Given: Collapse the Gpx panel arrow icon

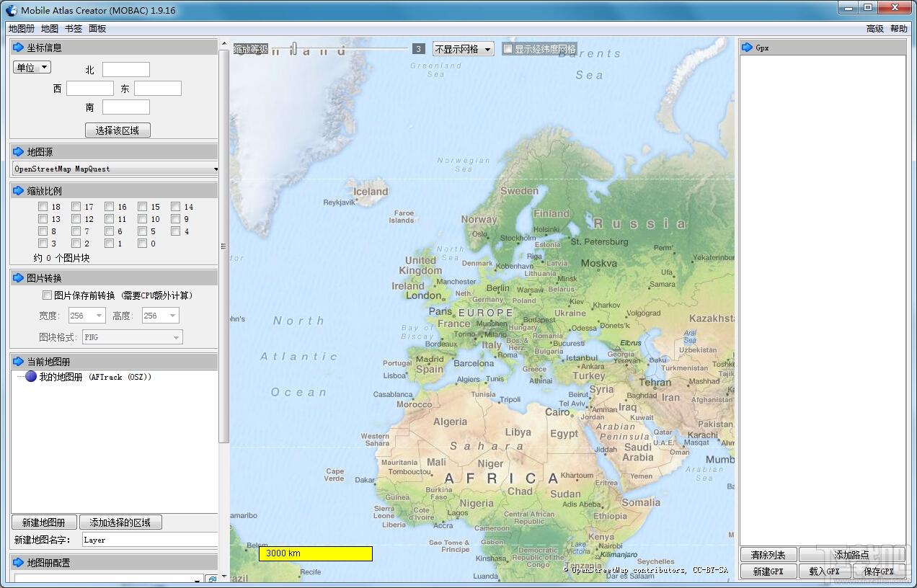Looking at the screenshot, I should coord(748,48).
